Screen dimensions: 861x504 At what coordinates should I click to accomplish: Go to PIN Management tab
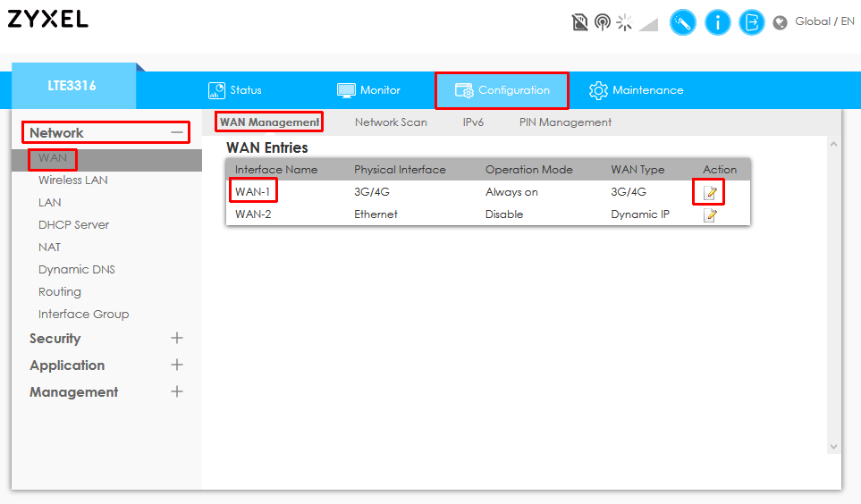pyautogui.click(x=565, y=122)
